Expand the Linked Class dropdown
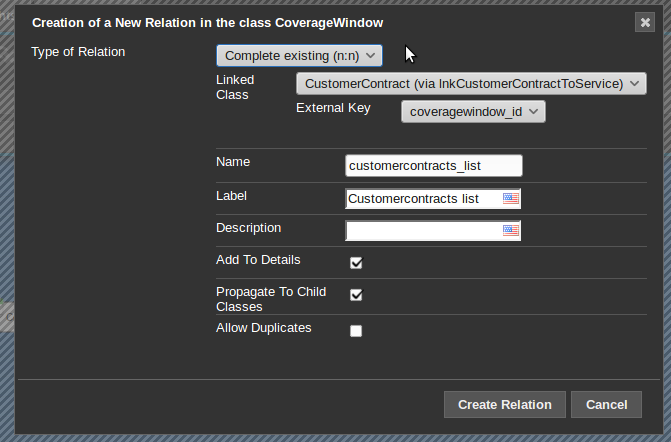This screenshot has width=671, height=442. [x=471, y=83]
